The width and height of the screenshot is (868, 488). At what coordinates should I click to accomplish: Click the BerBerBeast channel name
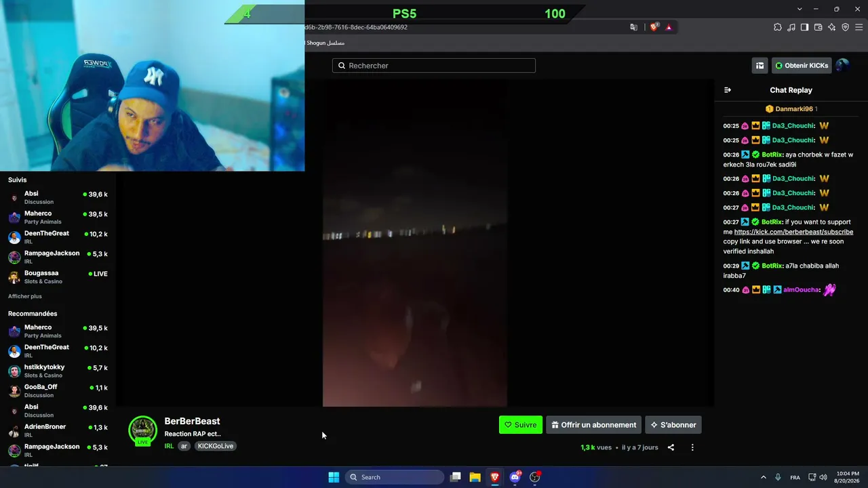coord(192,422)
